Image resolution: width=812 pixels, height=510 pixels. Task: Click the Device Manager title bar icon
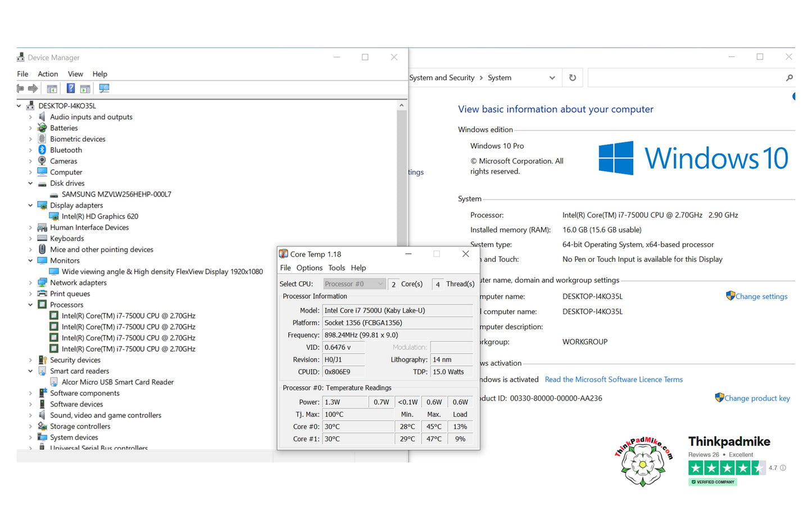(x=21, y=57)
